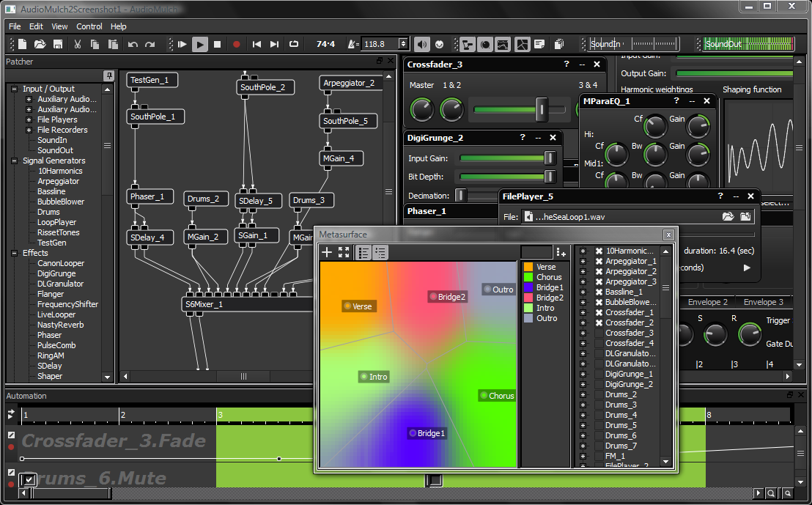The height and width of the screenshot is (505, 812).
Task: Create a new document from the toolbar
Action: pos(22,45)
